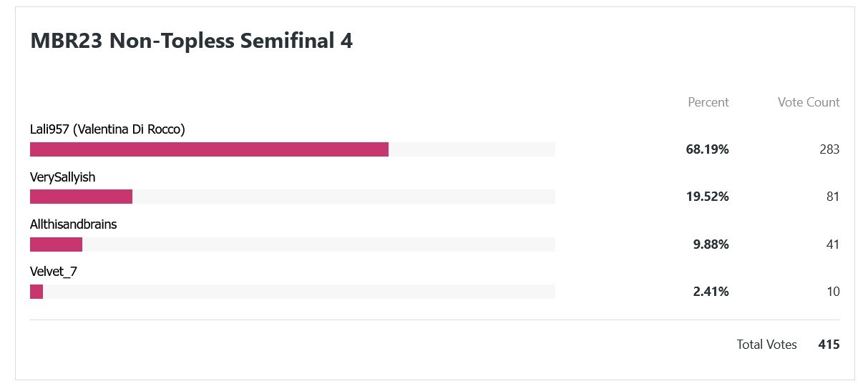The width and height of the screenshot is (868, 386).
Task: Select the Lali957 (Valentina Di Rocco) label
Action: (107, 129)
